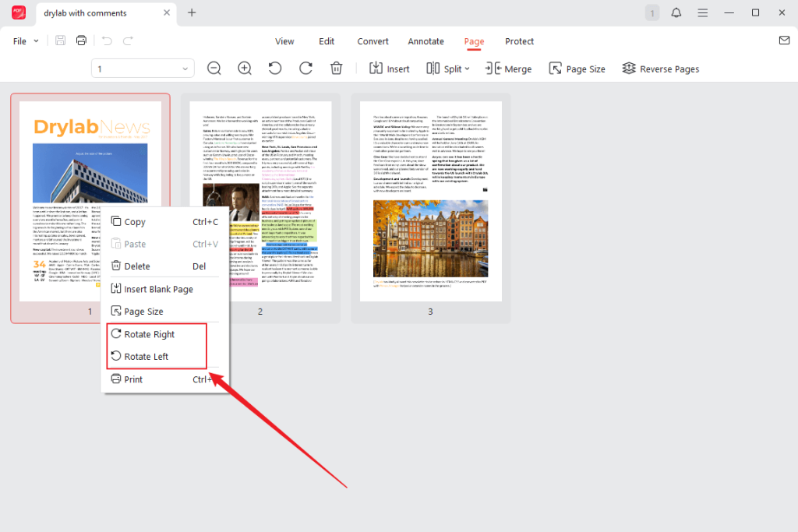This screenshot has height=532, width=798.
Task: Click the Print icon in the top bar
Action: (81, 41)
